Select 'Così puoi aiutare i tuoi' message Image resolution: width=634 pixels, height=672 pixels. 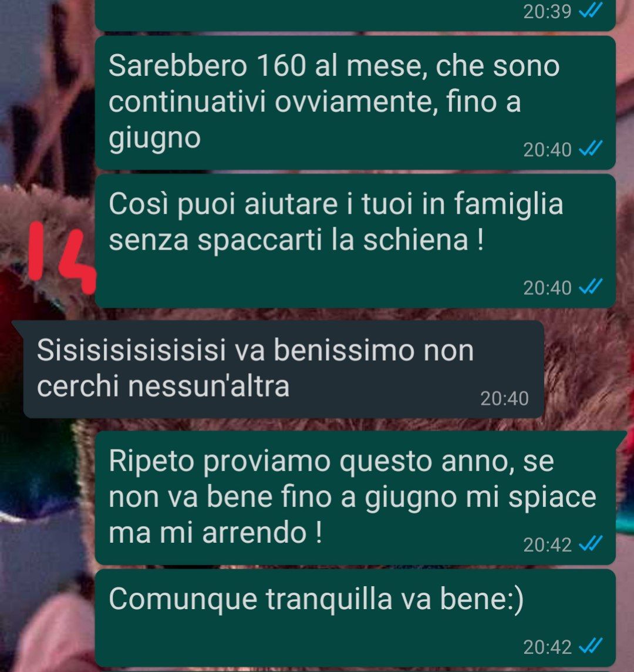tap(355, 241)
